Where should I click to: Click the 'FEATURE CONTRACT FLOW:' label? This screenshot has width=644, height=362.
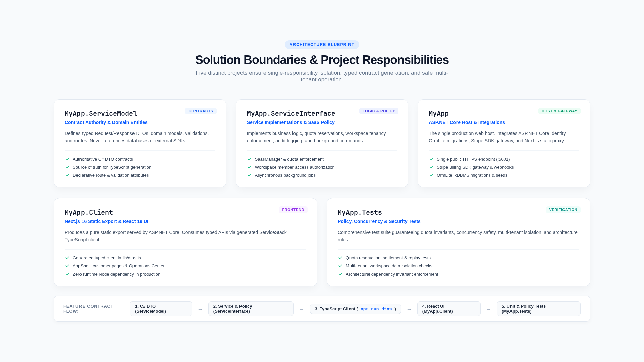[89, 309]
